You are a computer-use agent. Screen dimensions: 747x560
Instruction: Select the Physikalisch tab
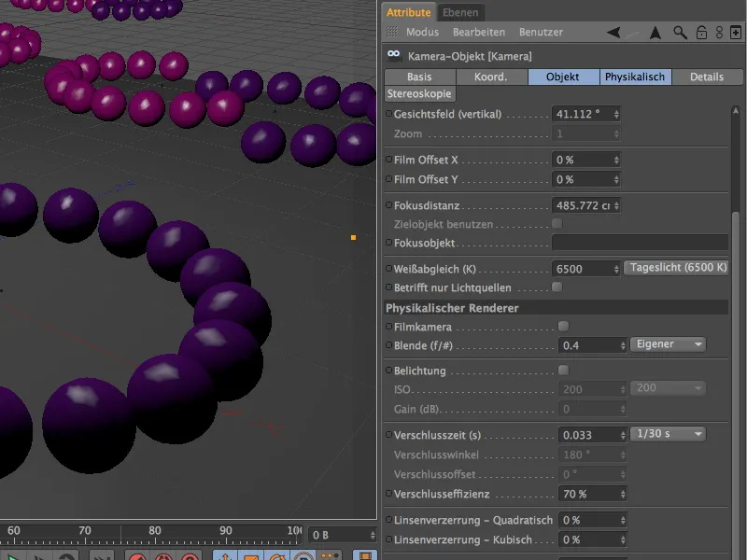pyautogui.click(x=635, y=77)
